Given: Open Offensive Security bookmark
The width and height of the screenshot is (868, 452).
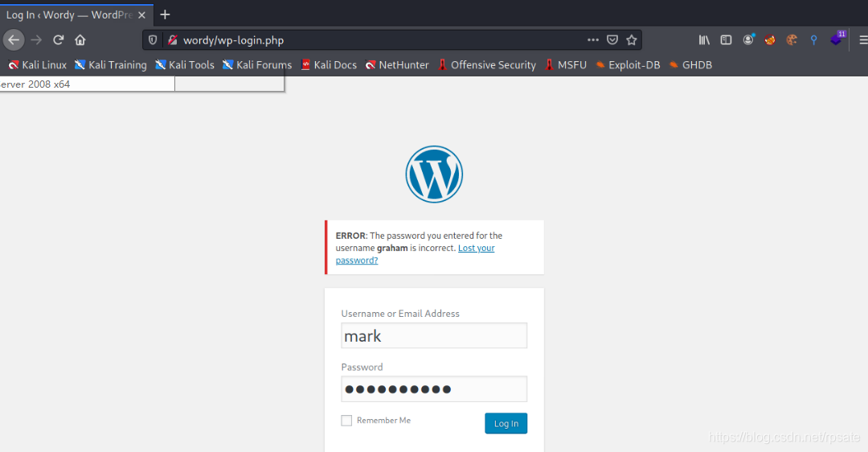Looking at the screenshot, I should [x=486, y=65].
